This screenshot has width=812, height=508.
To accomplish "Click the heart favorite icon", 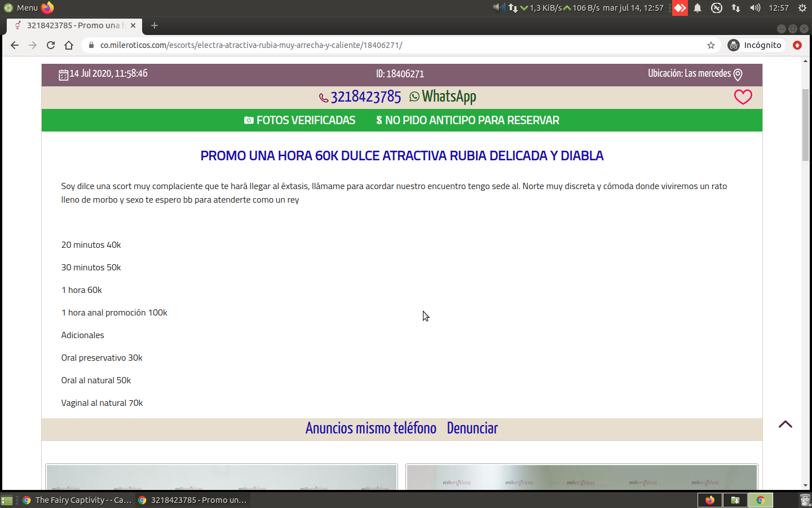I will tap(743, 97).
